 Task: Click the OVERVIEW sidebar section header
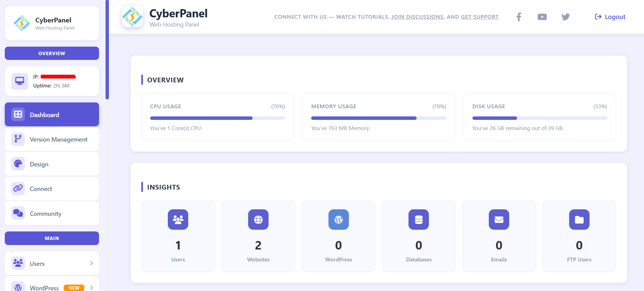(x=52, y=53)
